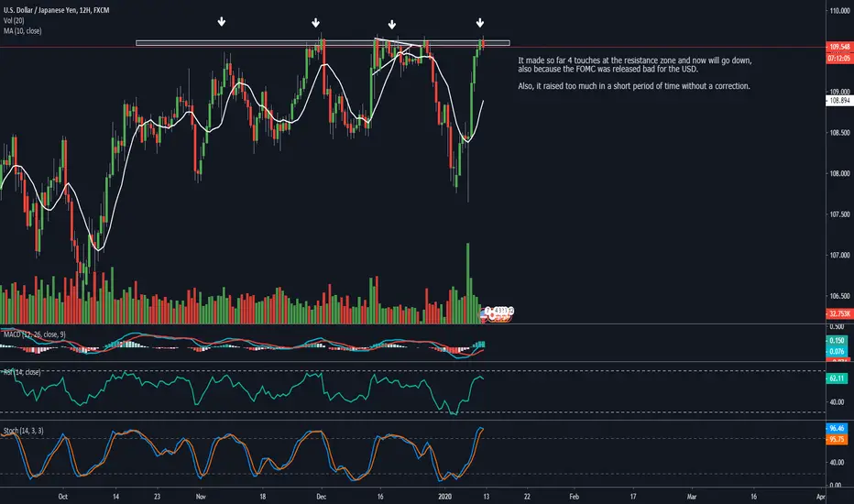Click the US flag economic event icon
This screenshot has width=854, height=504.
484,314
